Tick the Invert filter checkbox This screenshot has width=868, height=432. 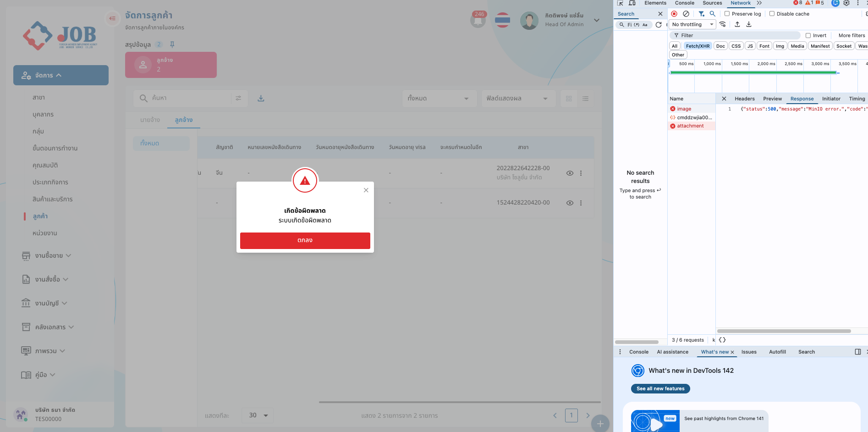[x=808, y=35]
